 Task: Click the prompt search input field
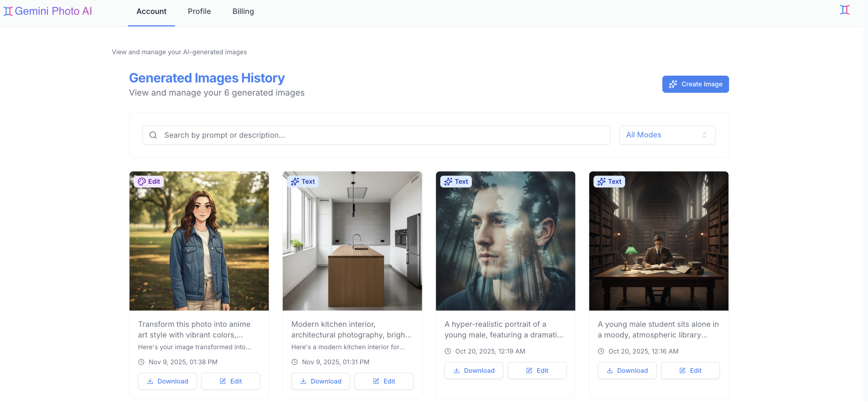[357, 135]
